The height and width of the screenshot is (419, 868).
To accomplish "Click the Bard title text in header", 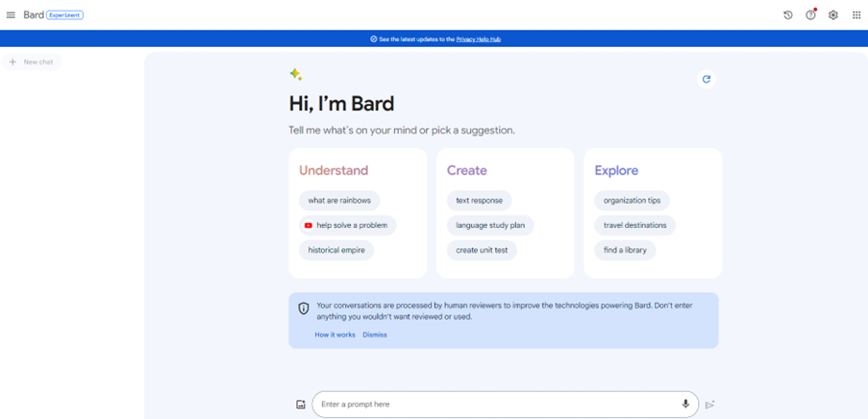I will click(34, 15).
